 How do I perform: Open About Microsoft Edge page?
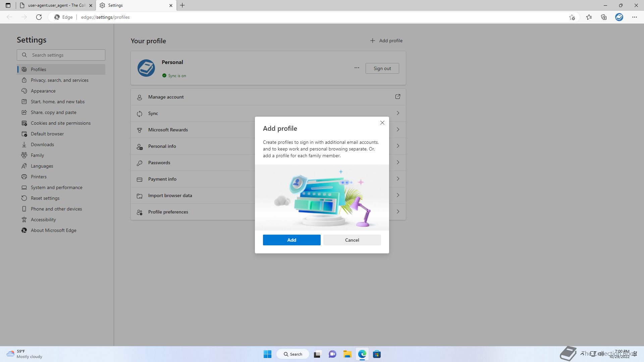click(61, 230)
